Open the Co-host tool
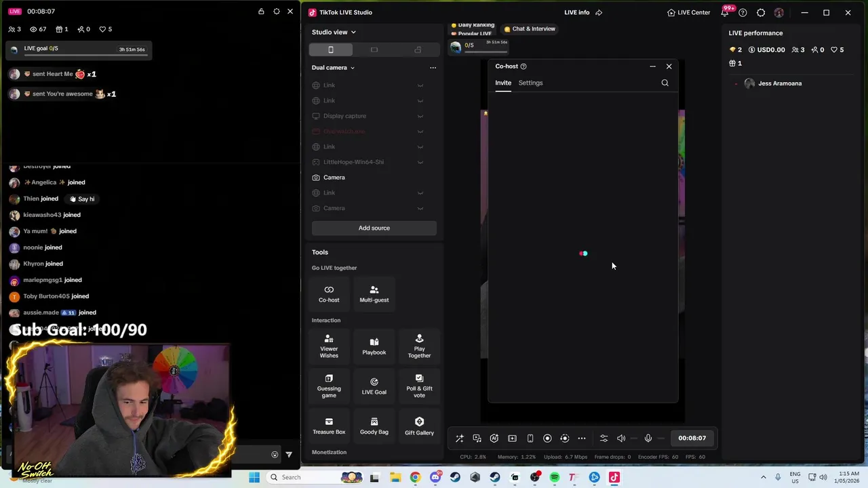868x488 pixels. pos(329,294)
